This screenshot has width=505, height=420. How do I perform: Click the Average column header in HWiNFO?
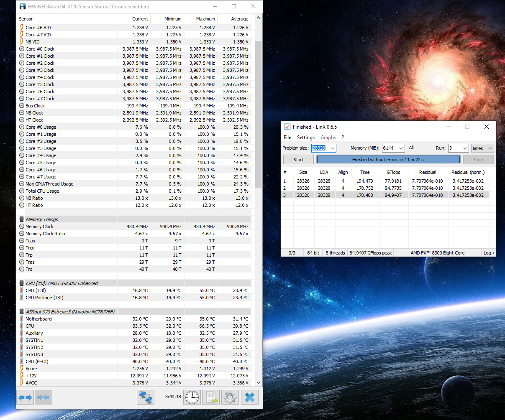point(234,19)
